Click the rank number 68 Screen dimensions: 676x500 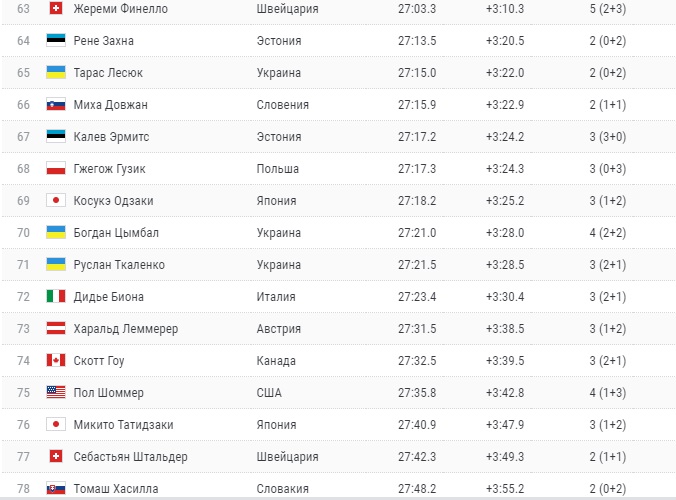23,169
